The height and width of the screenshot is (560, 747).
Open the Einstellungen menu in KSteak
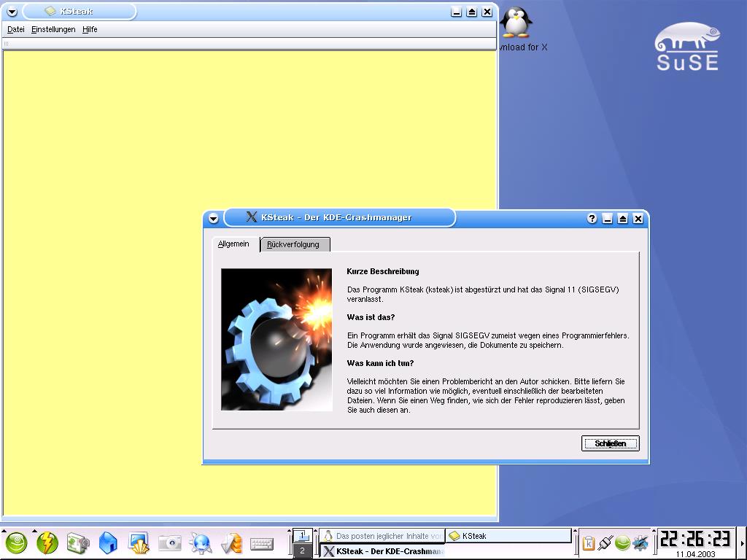click(53, 29)
